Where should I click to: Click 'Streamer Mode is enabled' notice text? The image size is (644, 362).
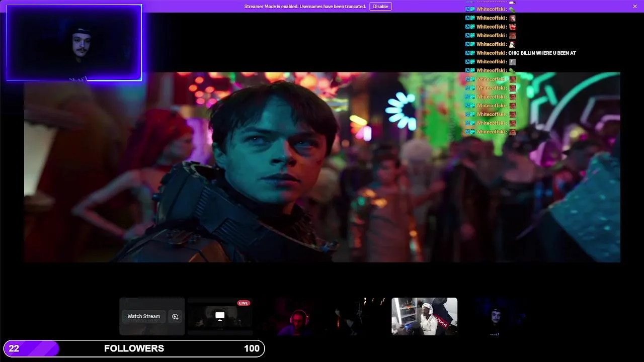click(x=305, y=7)
